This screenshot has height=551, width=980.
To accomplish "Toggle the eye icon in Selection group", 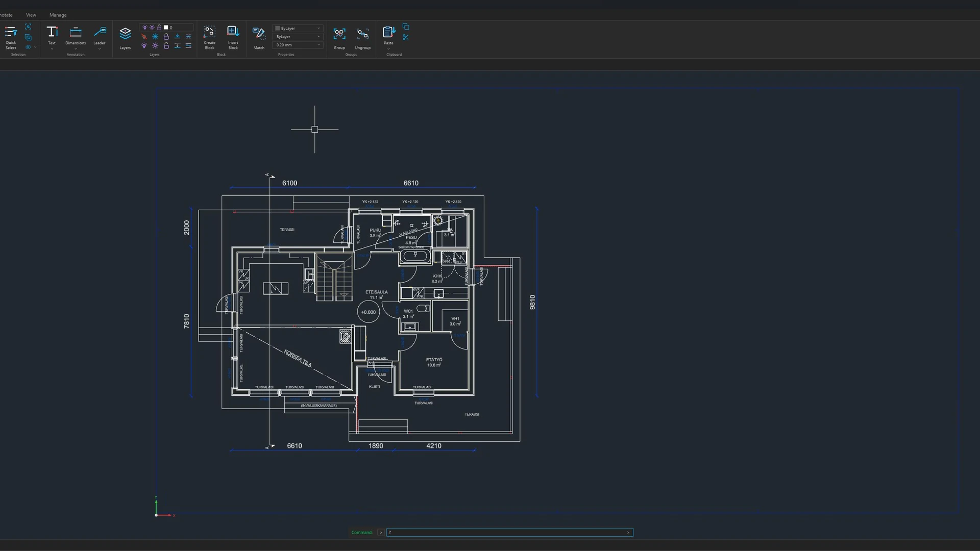I will point(28,47).
